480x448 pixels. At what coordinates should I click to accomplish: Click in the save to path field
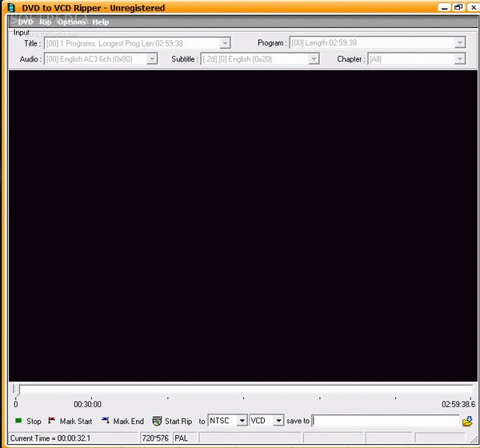click(x=386, y=421)
